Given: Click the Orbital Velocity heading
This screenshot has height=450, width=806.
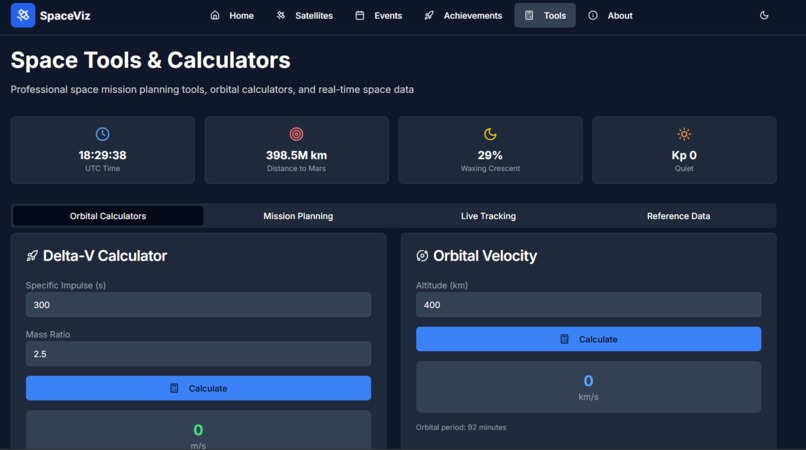Looking at the screenshot, I should pyautogui.click(x=485, y=256).
